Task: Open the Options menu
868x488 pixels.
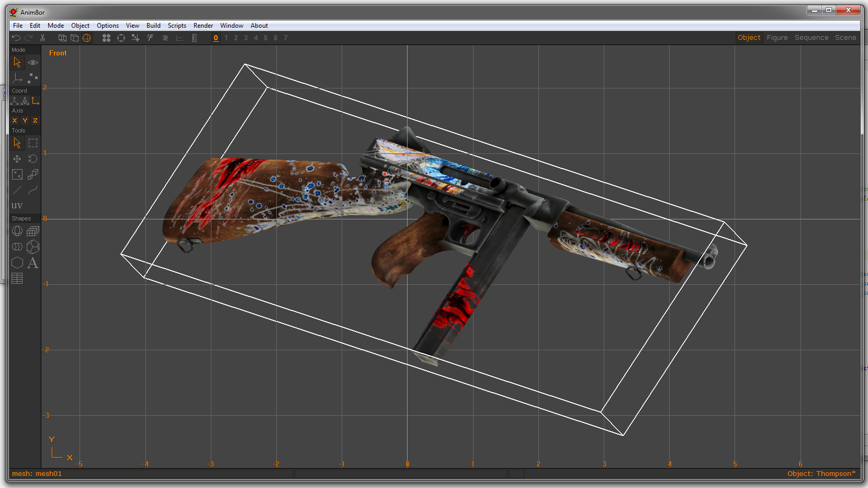Action: pyautogui.click(x=108, y=26)
